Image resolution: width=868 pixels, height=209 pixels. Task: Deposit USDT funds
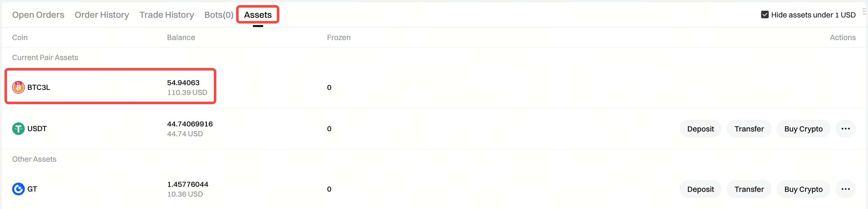[700, 129]
